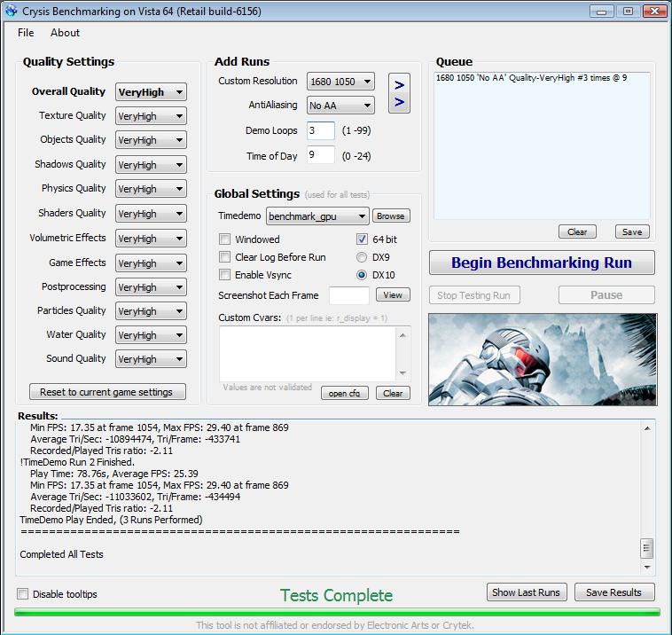Tick the Disable tooltips checkbox
This screenshot has height=635, width=672.
(x=23, y=594)
